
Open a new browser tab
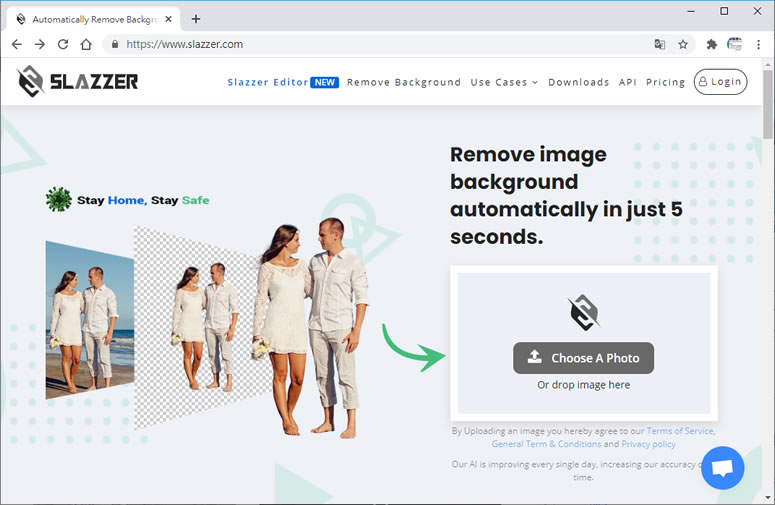click(196, 19)
